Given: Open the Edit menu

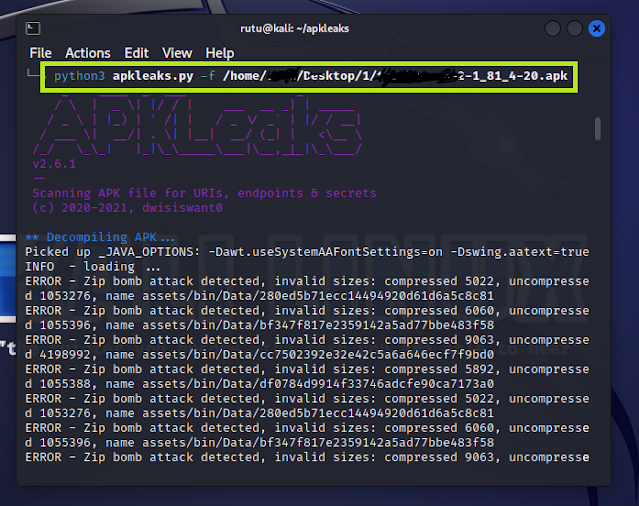Looking at the screenshot, I should [x=137, y=53].
